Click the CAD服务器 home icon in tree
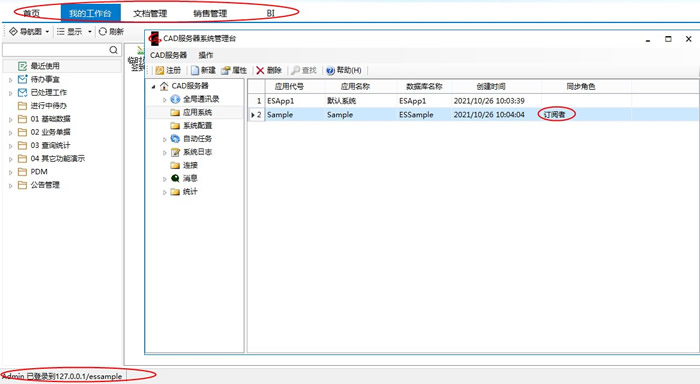The image size is (700, 384). click(x=164, y=86)
